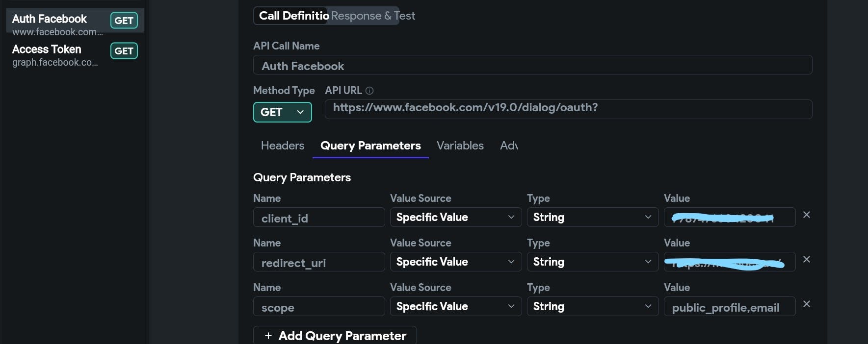This screenshot has width=868, height=344.
Task: Expand Type dropdown for client_id row
Action: pyautogui.click(x=592, y=217)
